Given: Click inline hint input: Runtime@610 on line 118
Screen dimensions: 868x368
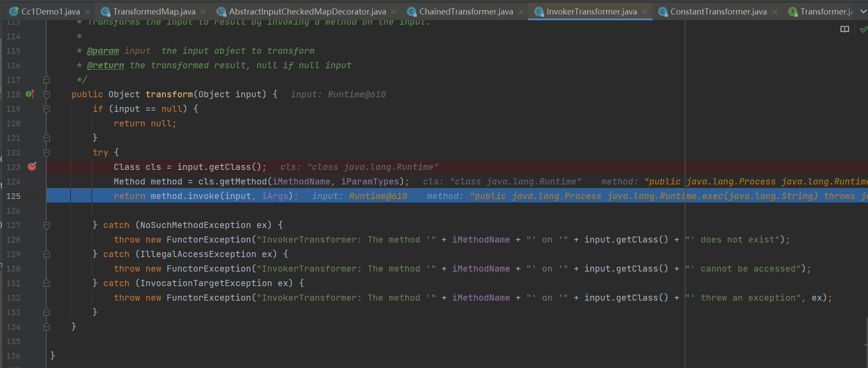Looking at the screenshot, I should click(x=338, y=94).
